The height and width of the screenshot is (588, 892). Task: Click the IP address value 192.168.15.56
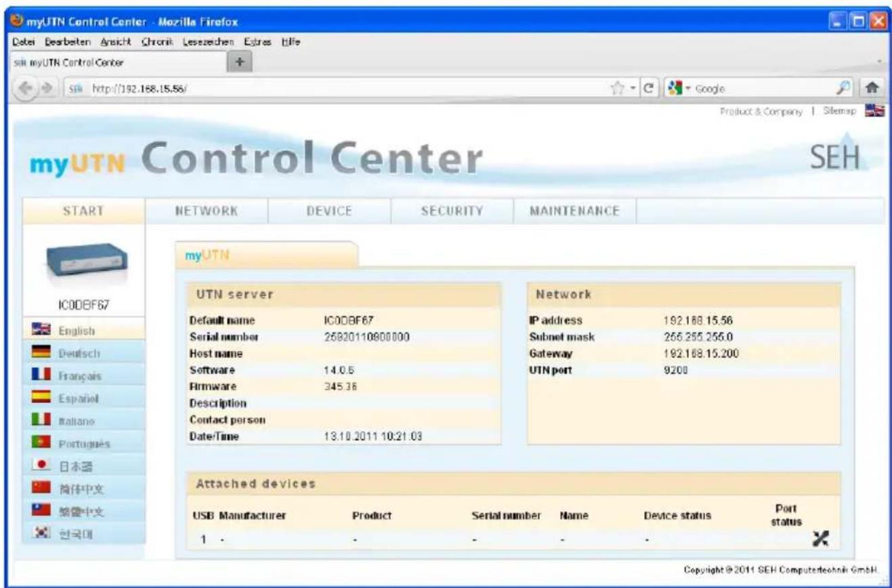pos(698,320)
